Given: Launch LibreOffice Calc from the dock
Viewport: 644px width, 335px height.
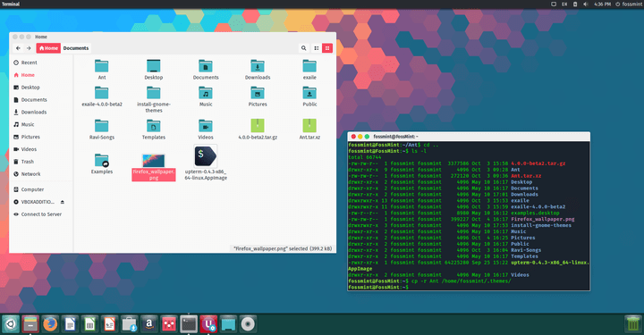Looking at the screenshot, I should click(x=89, y=324).
